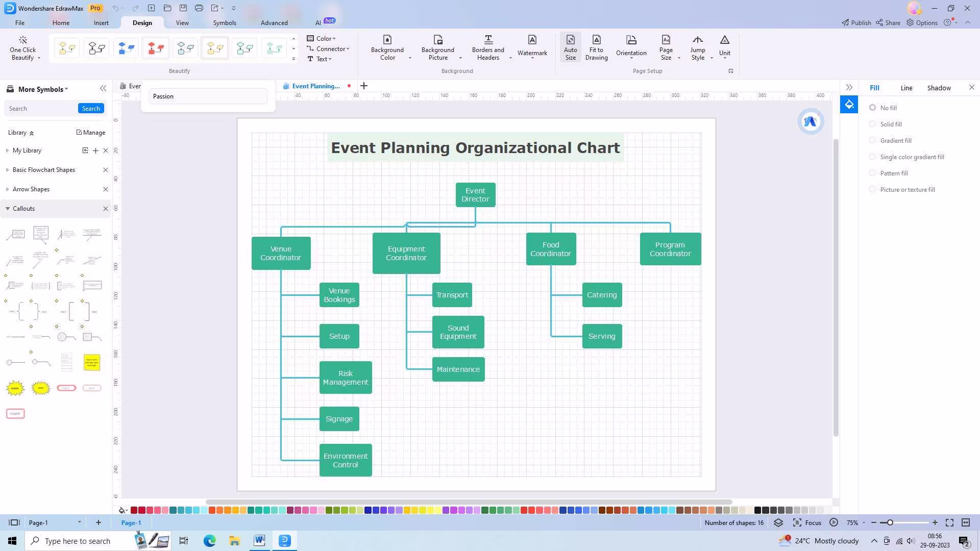Click the Search button in symbols panel
Screen dimensions: 980x551
91,108
